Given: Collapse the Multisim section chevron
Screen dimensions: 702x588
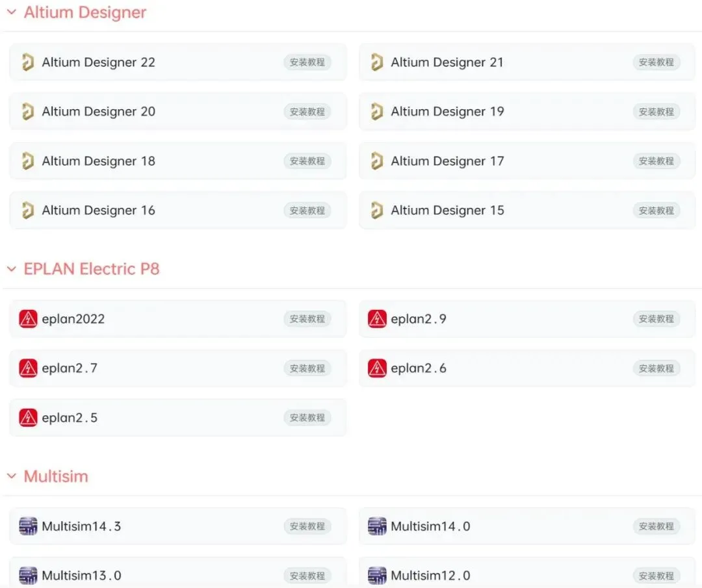Looking at the screenshot, I should point(12,476).
